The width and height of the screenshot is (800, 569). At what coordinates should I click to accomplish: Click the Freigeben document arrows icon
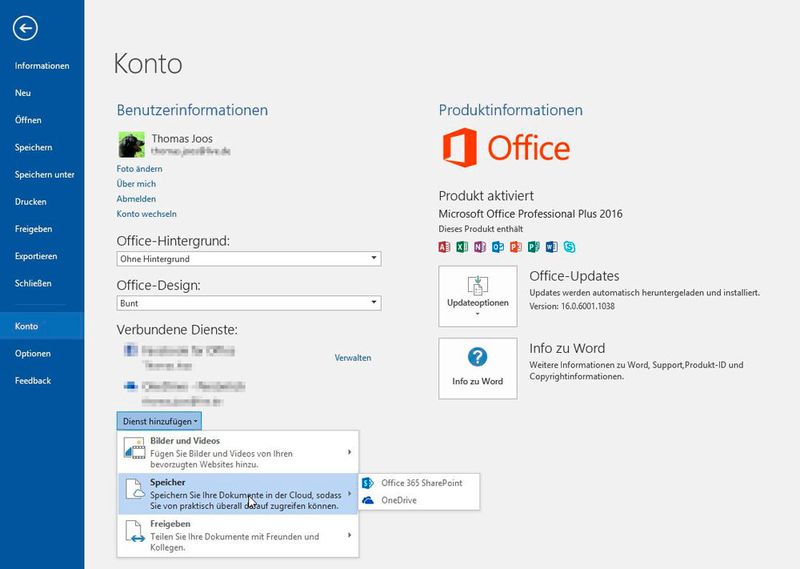tap(135, 531)
